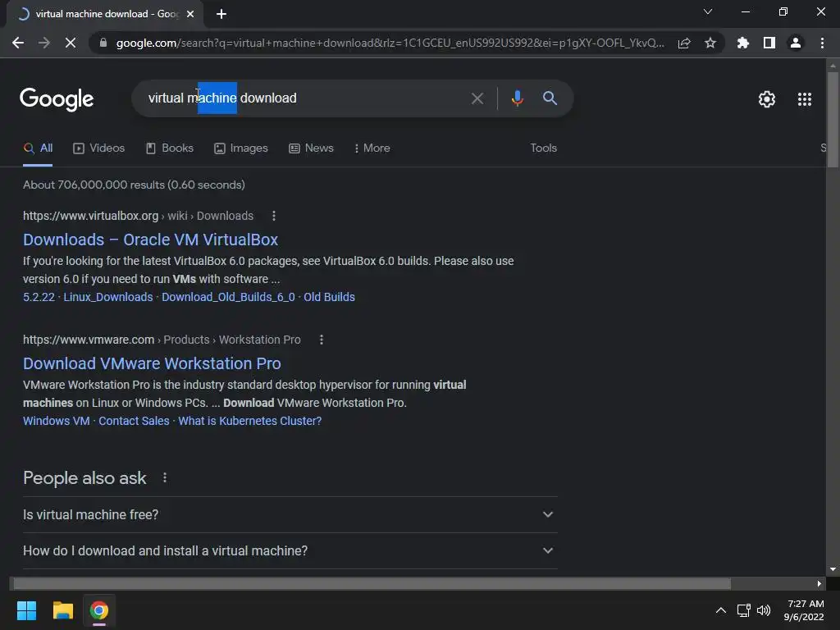The image size is (840, 630).
Task: Open the tab search dropdown arrow
Action: [708, 11]
